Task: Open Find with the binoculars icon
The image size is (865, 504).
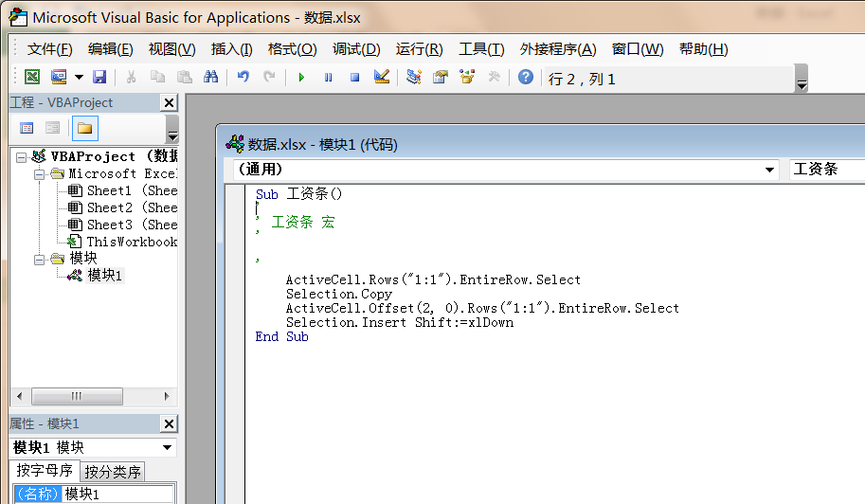Action: 210,77
